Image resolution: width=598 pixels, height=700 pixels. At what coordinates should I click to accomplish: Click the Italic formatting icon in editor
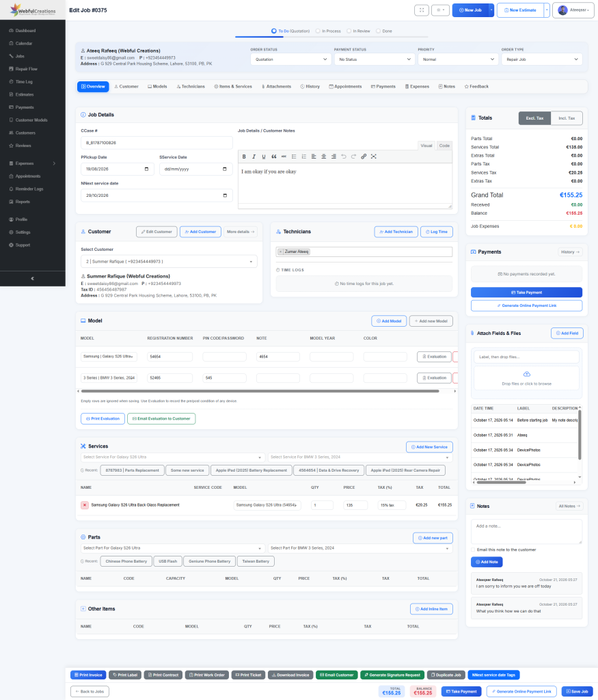click(254, 157)
